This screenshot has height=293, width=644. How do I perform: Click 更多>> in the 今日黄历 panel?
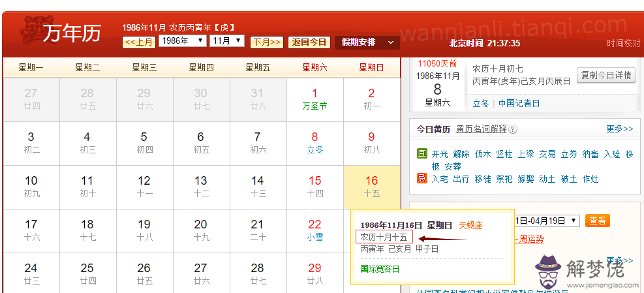point(619,129)
